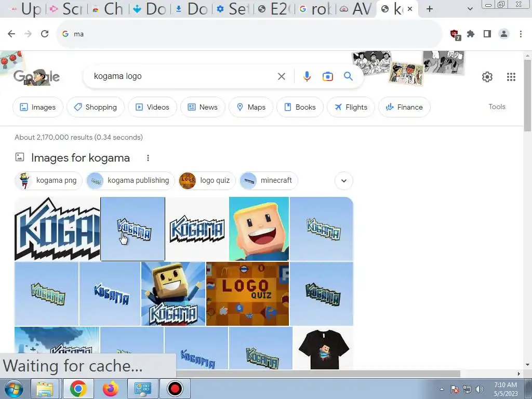Click the Google doodle logo
Image resolution: width=532 pixels, height=399 pixels.
[x=37, y=77]
